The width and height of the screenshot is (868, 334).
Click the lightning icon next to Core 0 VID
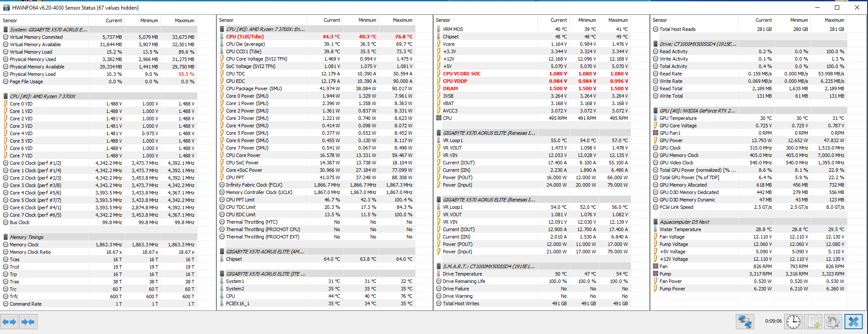point(6,104)
